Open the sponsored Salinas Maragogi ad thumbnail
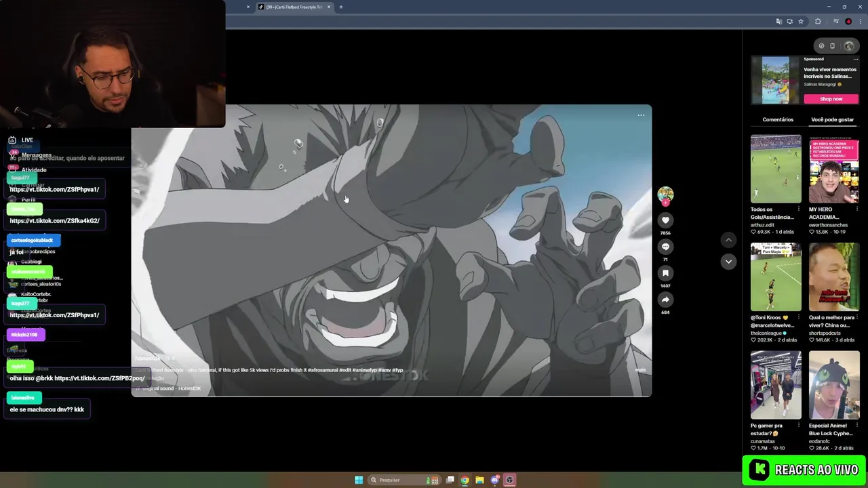This screenshot has height=488, width=868. (776, 80)
